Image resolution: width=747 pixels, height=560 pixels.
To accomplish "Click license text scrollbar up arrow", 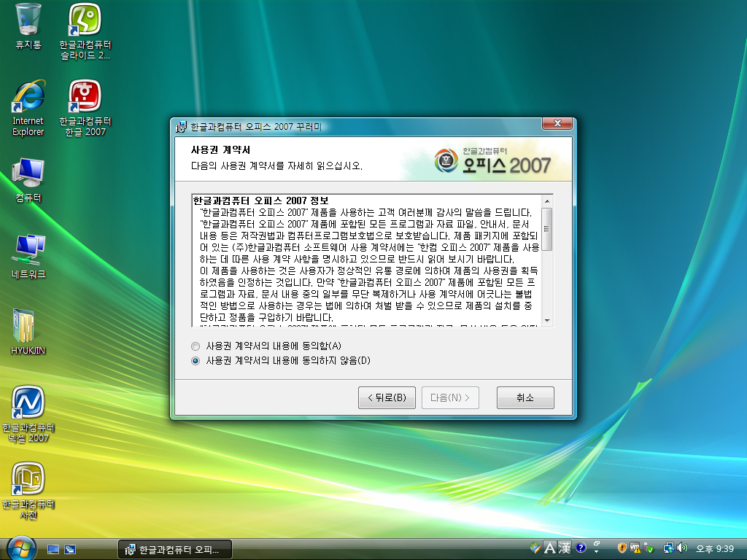I will tap(547, 201).
